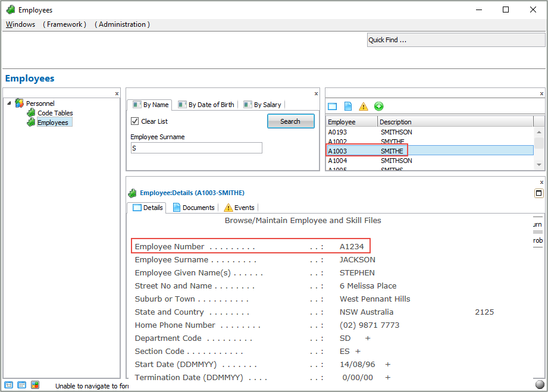Click the gray status indicator ball
This screenshot has width=548, height=392.
(x=540, y=384)
